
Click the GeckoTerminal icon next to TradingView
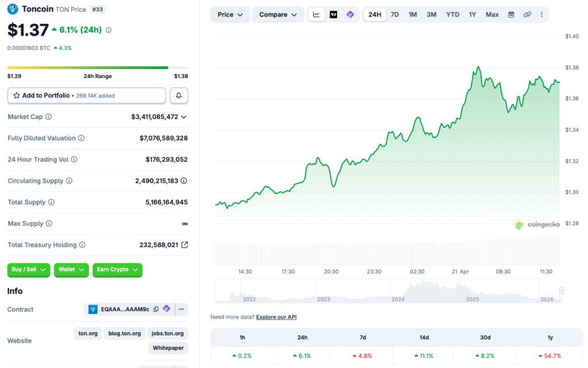[x=350, y=14]
